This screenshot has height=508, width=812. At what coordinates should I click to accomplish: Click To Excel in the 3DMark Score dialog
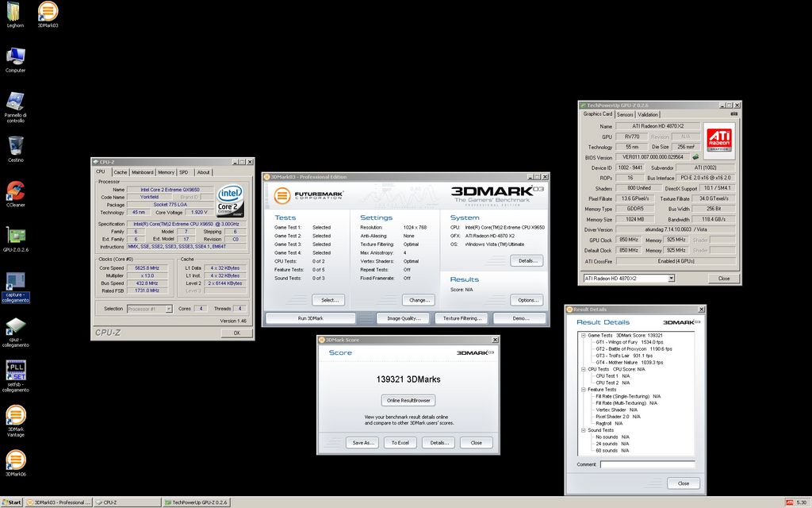400,443
